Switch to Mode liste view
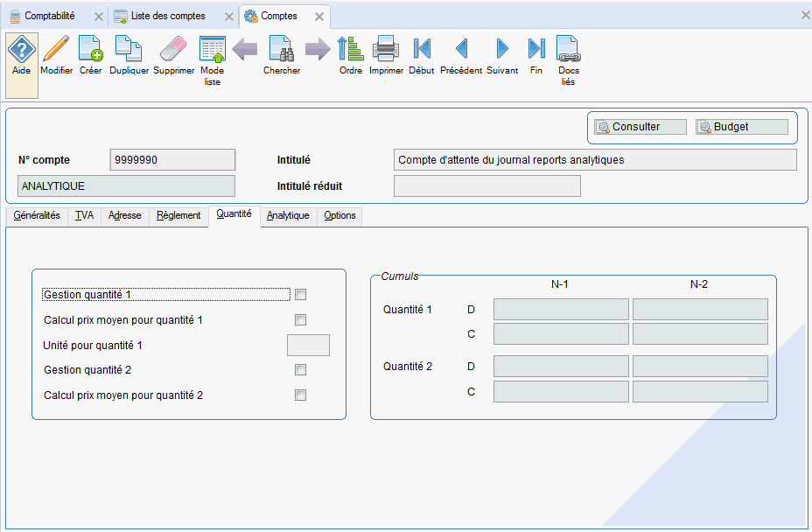Viewport: 812px width, 532px height. 213,60
